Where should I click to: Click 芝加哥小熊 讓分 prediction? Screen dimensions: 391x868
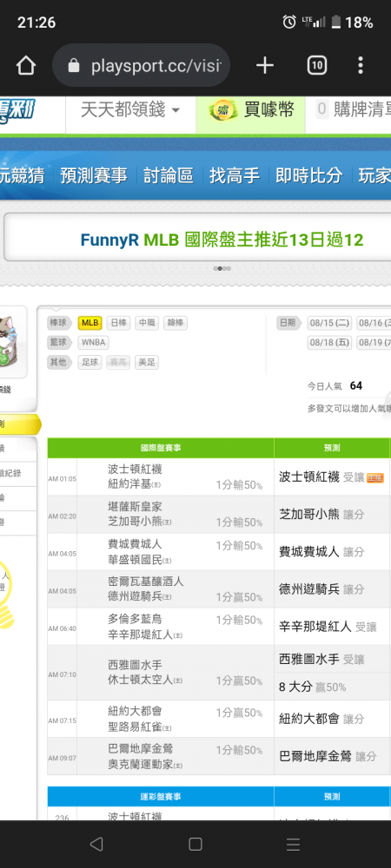pos(321,514)
